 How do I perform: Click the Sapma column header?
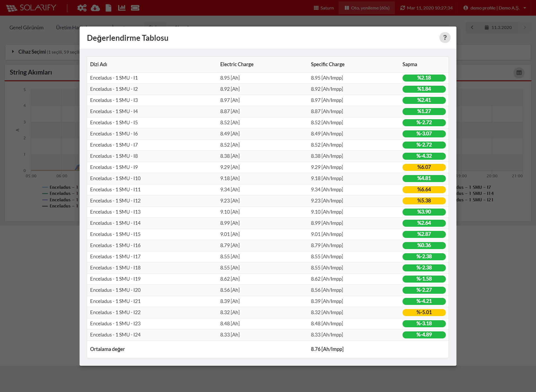pyautogui.click(x=410, y=64)
